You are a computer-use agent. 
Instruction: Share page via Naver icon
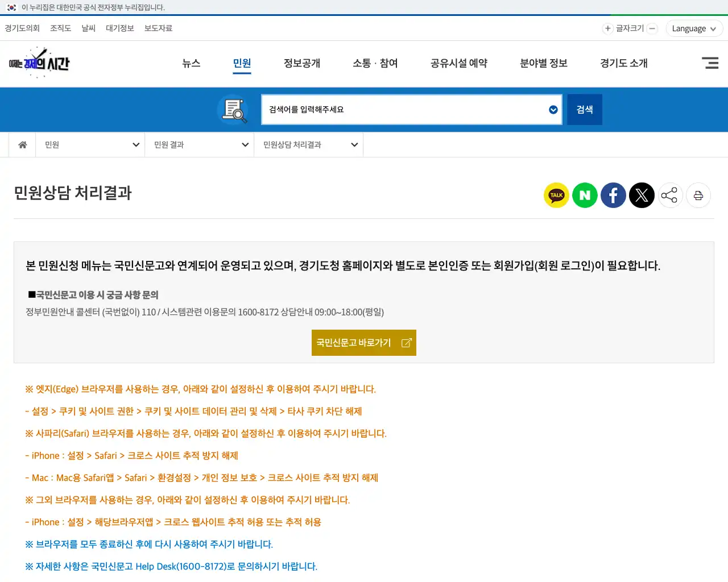pyautogui.click(x=585, y=196)
